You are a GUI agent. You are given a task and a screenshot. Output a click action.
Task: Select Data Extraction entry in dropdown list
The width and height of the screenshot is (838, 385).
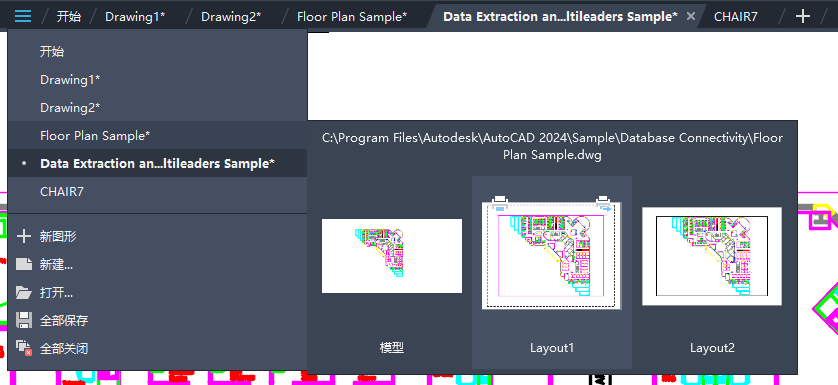(158, 163)
